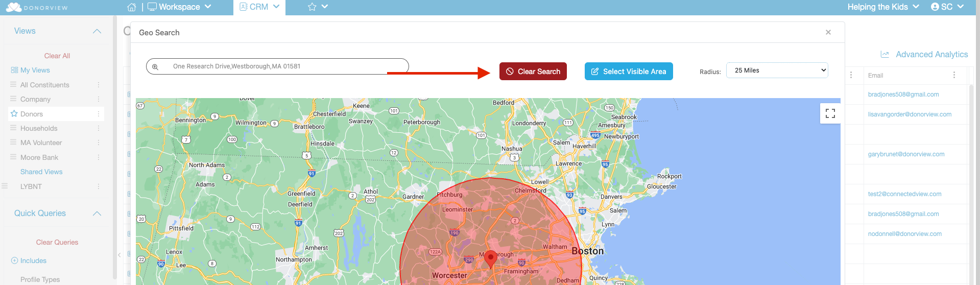
Task: Open options dots beside Donors view
Action: (x=99, y=114)
